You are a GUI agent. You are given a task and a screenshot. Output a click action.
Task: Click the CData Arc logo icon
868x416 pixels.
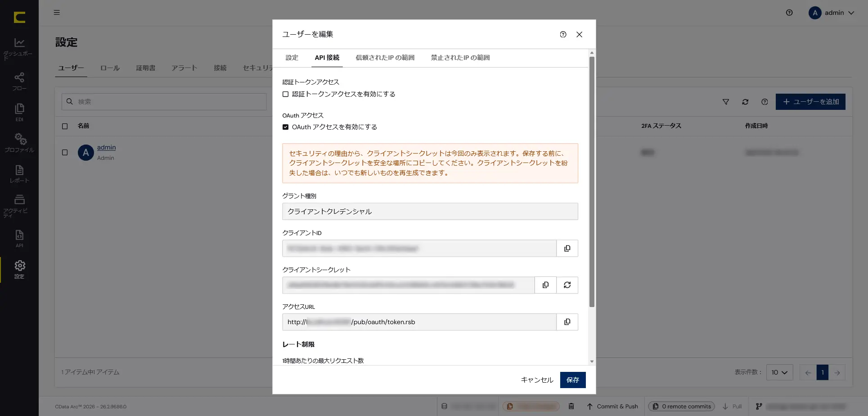[19, 17]
